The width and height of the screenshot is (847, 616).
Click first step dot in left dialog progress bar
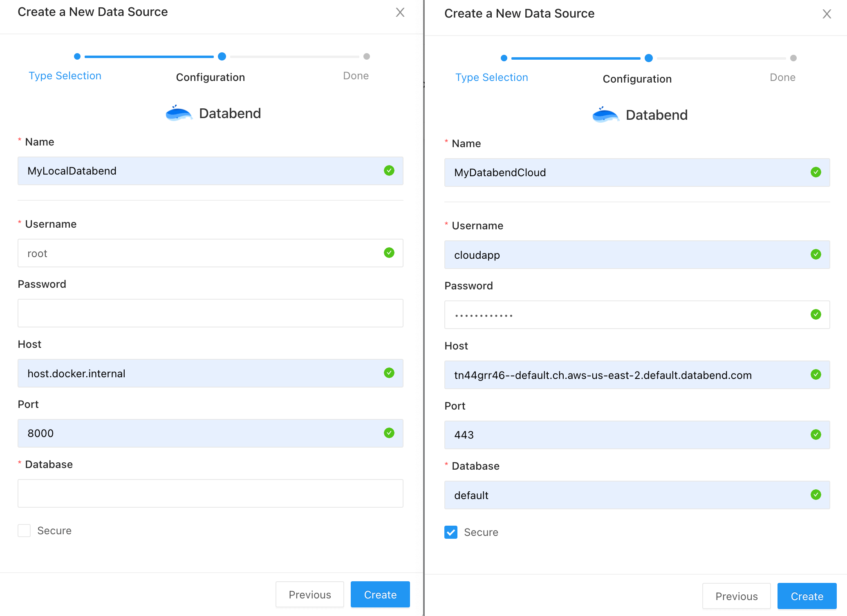pyautogui.click(x=77, y=56)
